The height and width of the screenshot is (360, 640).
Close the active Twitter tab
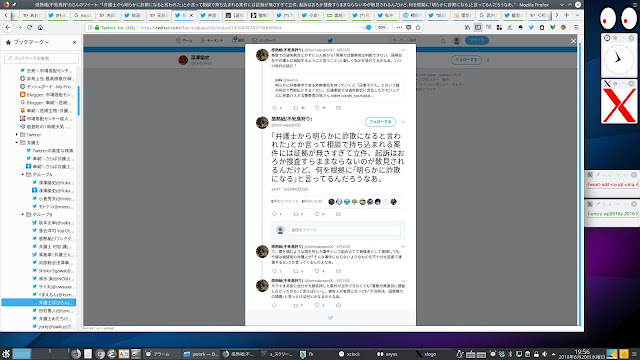[x=191, y=16]
